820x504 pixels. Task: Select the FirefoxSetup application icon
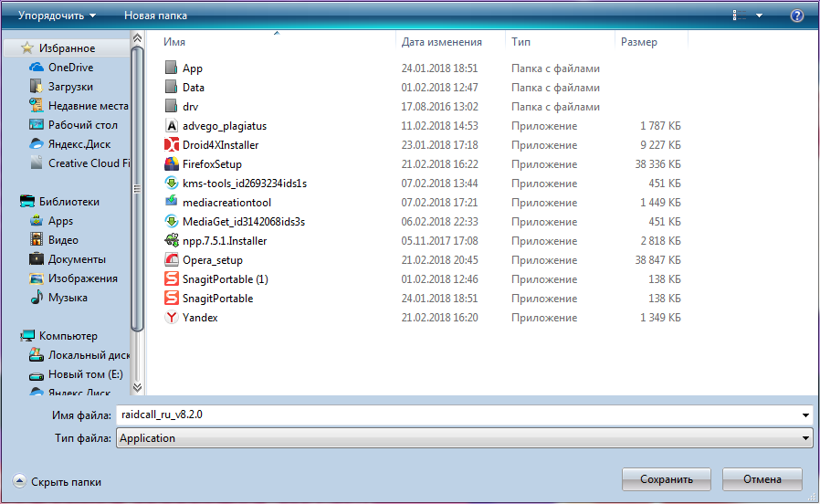coord(171,164)
